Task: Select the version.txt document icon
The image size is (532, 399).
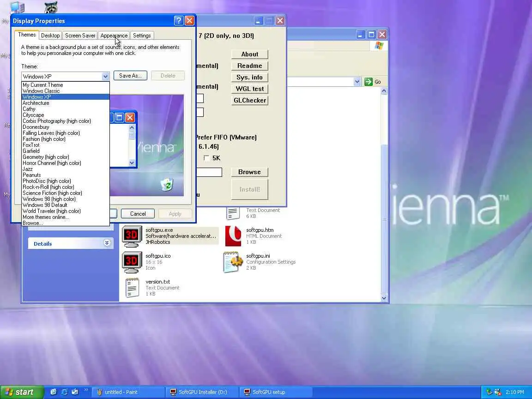Action: coord(132,288)
